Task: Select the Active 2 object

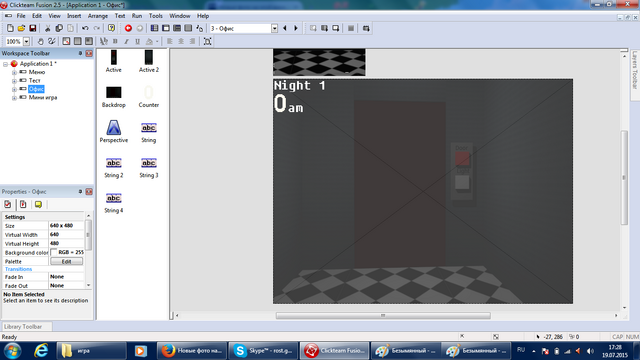Action: (x=149, y=61)
